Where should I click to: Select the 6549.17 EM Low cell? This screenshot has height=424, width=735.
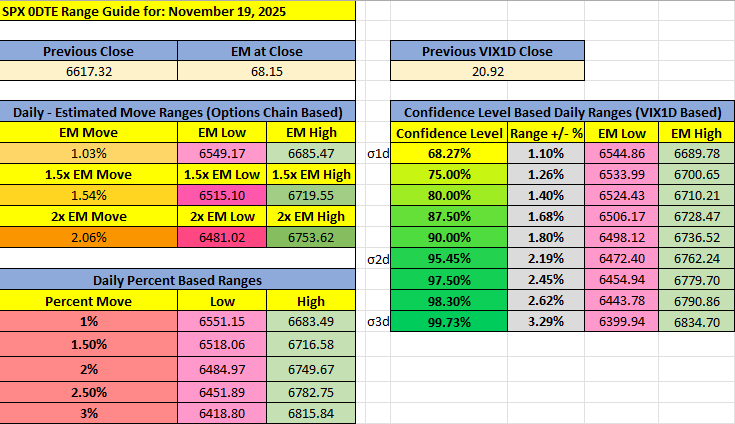point(222,153)
